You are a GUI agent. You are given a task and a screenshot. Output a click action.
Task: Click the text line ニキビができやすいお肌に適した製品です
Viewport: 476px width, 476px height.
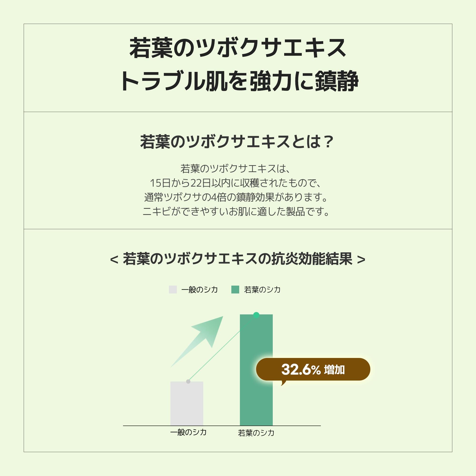(x=236, y=211)
